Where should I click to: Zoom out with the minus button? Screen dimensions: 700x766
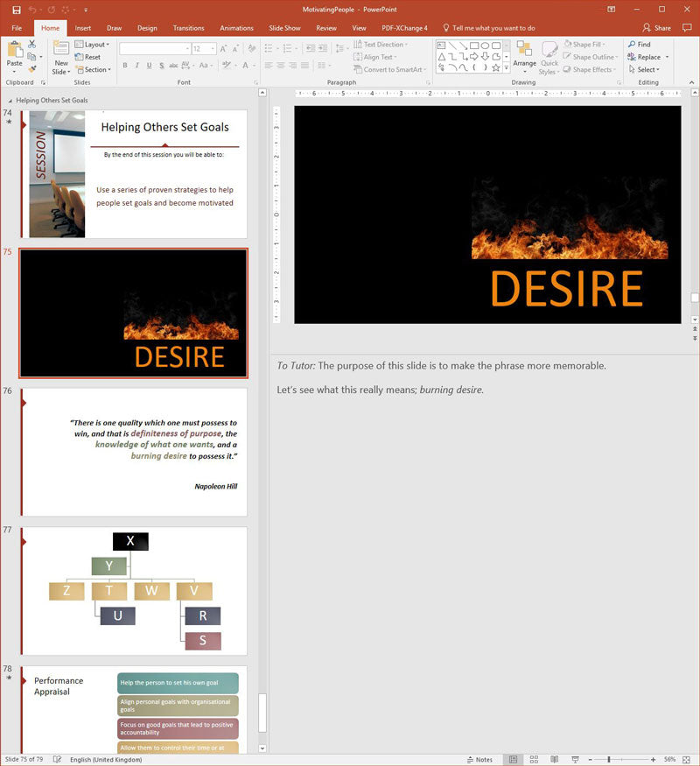(590, 759)
